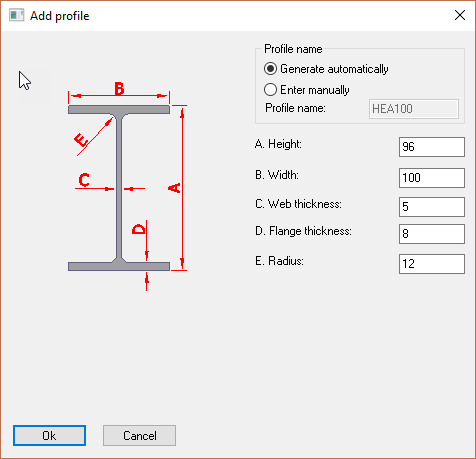
Task: Click the red A height dimension label
Action: coord(174,188)
